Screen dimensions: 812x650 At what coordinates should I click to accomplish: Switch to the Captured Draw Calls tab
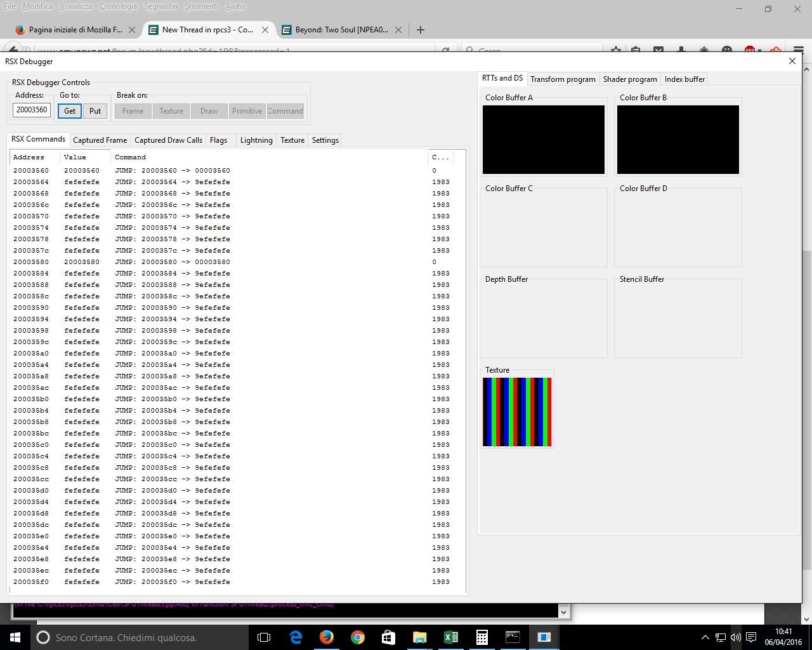click(x=168, y=140)
